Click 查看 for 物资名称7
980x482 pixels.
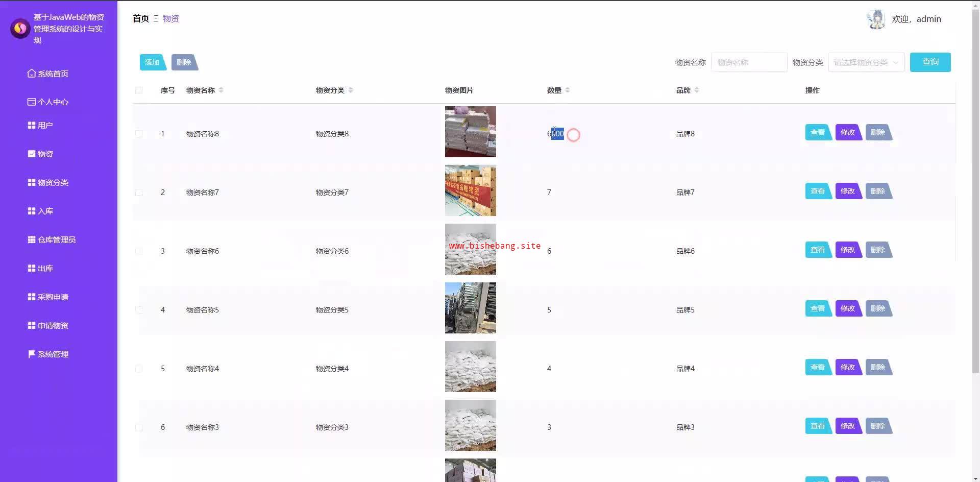coord(818,191)
